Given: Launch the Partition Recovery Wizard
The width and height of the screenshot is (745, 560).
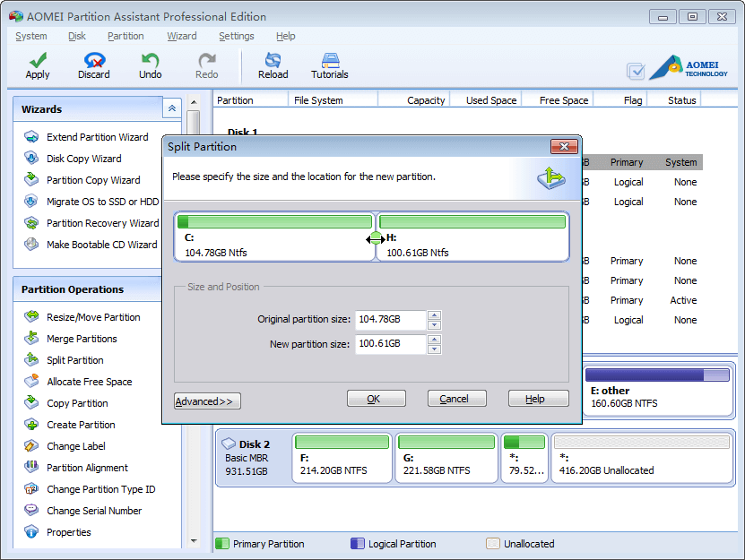Looking at the screenshot, I should (91, 223).
